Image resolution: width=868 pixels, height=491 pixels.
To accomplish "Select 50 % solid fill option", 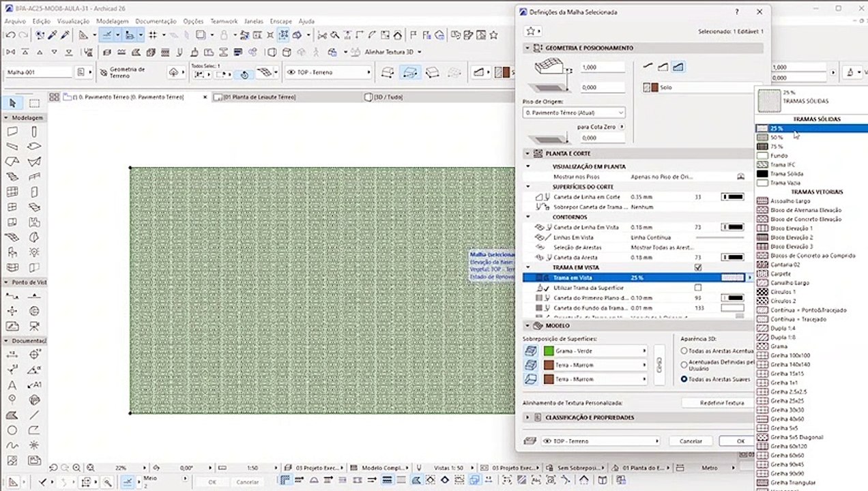I will point(777,137).
